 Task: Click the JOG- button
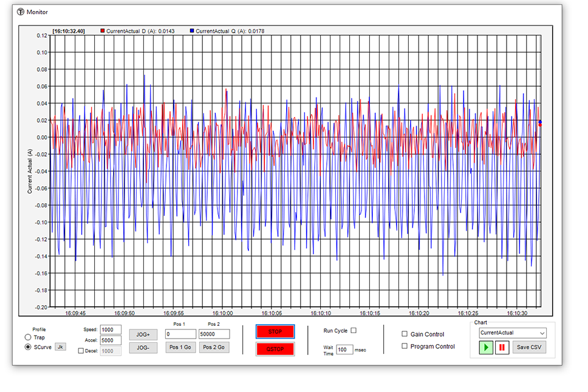click(143, 348)
